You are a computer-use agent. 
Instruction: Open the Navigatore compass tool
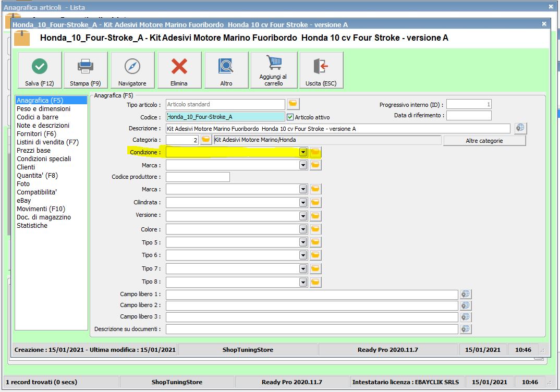point(132,70)
